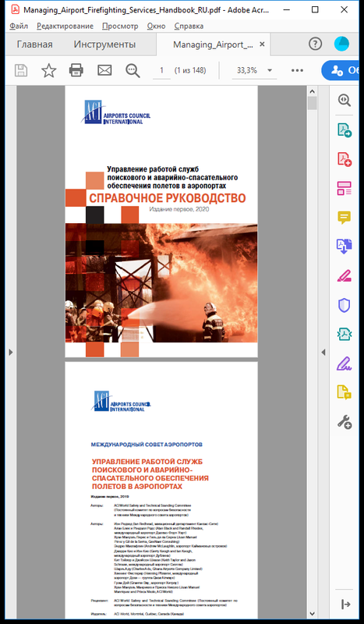Open the search tools pane icon
Image resolution: width=364 pixels, height=624 pixels.
(x=345, y=100)
